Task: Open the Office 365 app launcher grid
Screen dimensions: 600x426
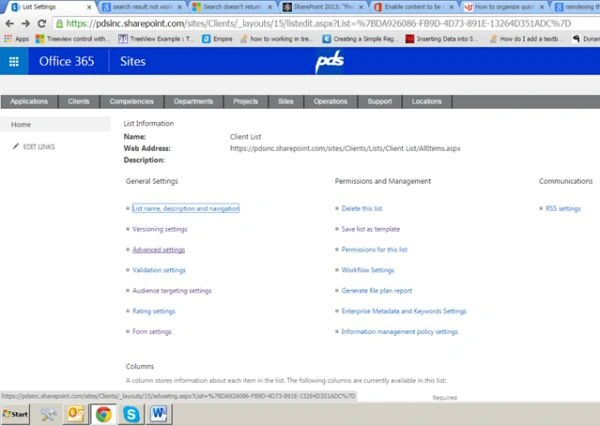Action: click(14, 61)
